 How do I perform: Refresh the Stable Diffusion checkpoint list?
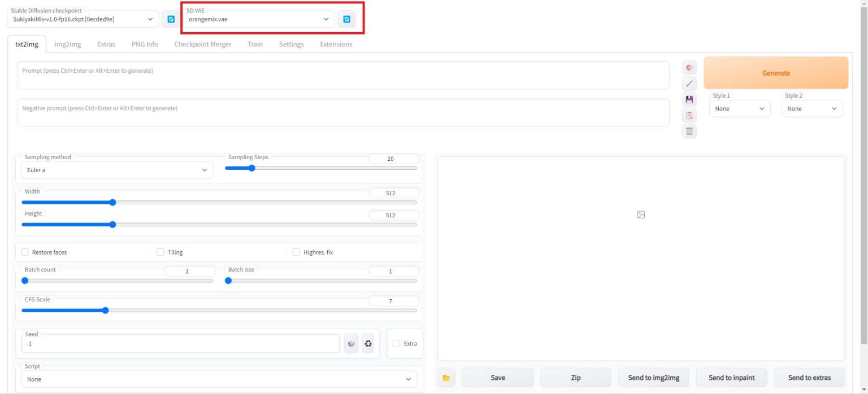170,19
